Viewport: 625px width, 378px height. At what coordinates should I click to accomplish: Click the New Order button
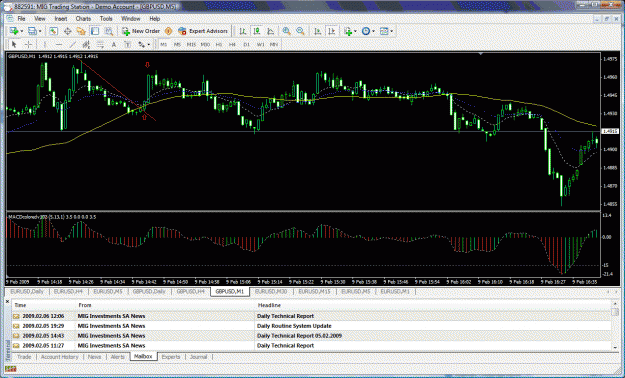pyautogui.click(x=141, y=31)
